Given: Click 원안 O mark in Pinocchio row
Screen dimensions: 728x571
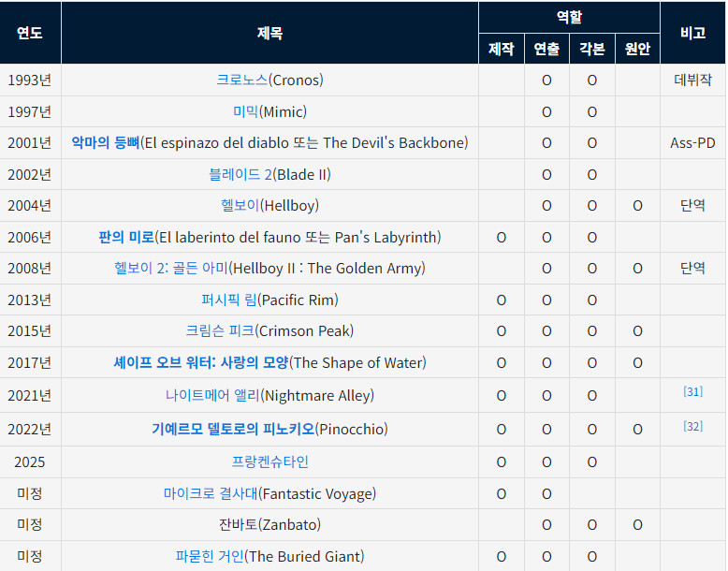Looking at the screenshot, I should pos(637,429).
